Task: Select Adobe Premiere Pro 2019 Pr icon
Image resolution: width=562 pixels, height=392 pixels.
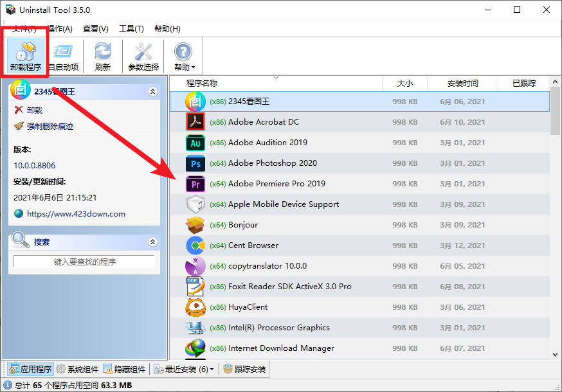Action: tap(195, 184)
